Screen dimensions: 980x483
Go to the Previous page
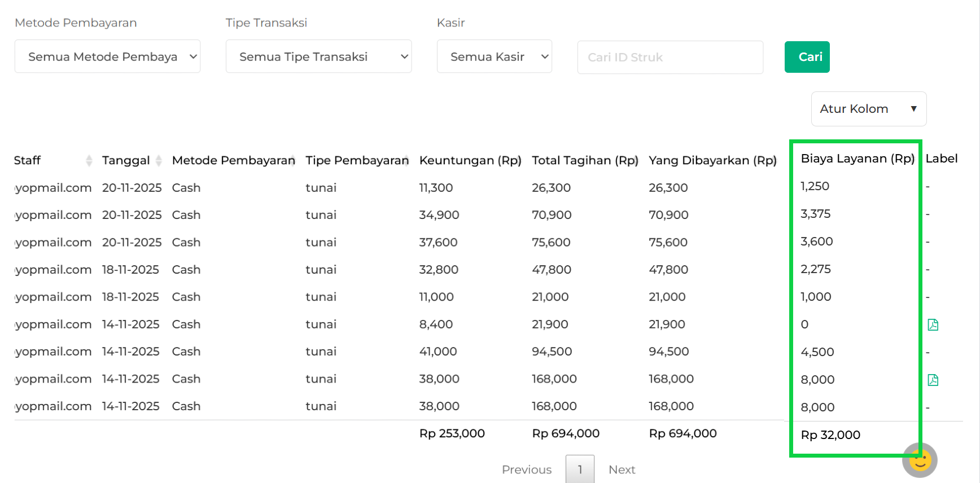tap(526, 469)
